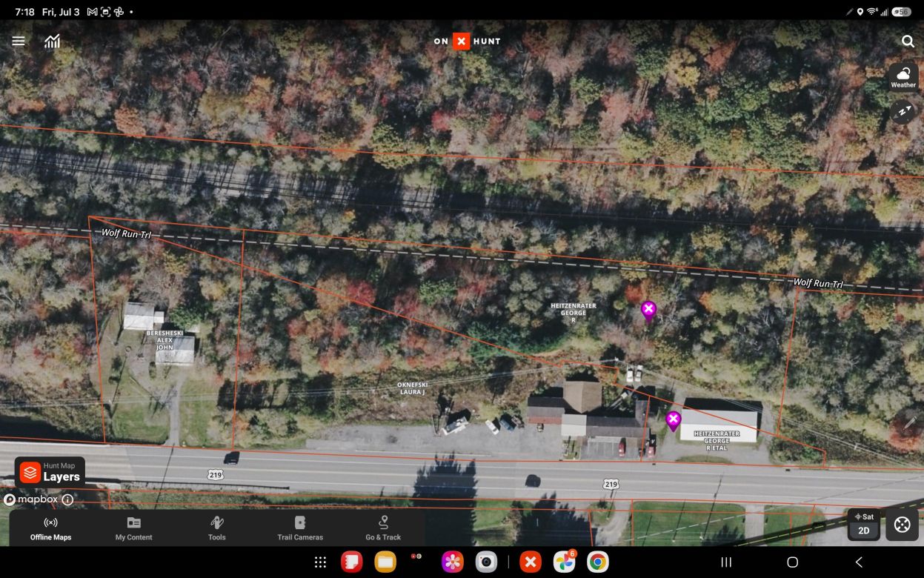Open the Hunt Map Layers panel
924x578 pixels.
(50, 472)
